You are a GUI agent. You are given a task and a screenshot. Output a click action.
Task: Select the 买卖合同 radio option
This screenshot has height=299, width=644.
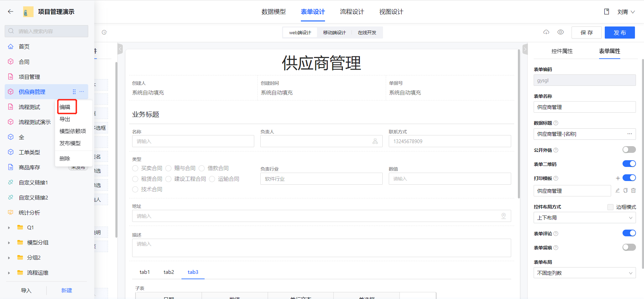click(x=135, y=168)
